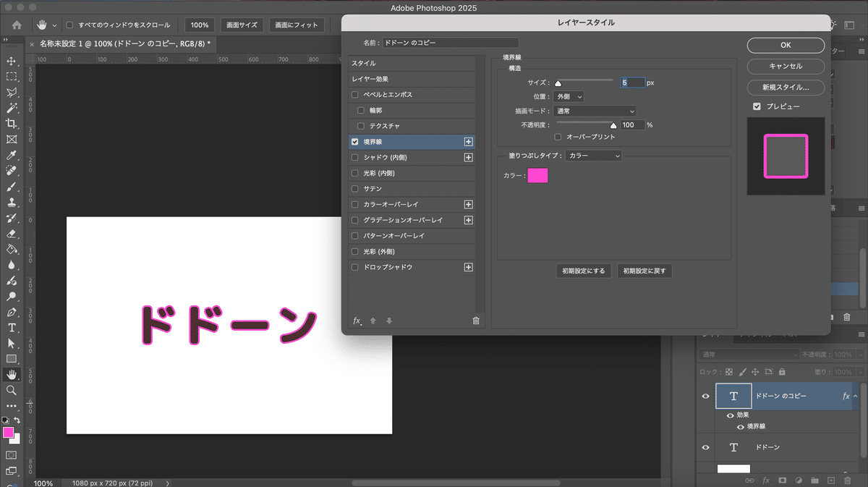The image size is (868, 487).
Task: Enable the サテン checkbox
Action: [x=354, y=189]
